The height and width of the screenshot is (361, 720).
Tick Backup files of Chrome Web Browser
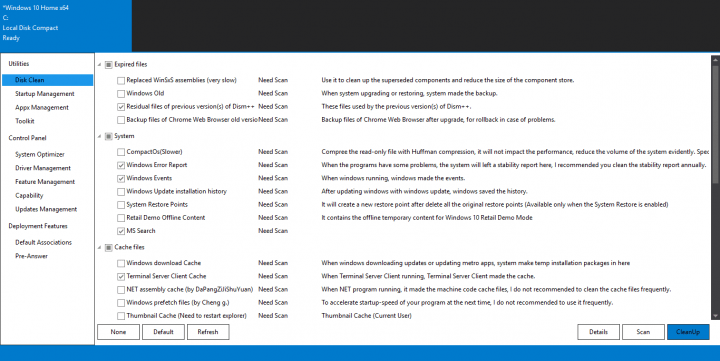tap(121, 120)
